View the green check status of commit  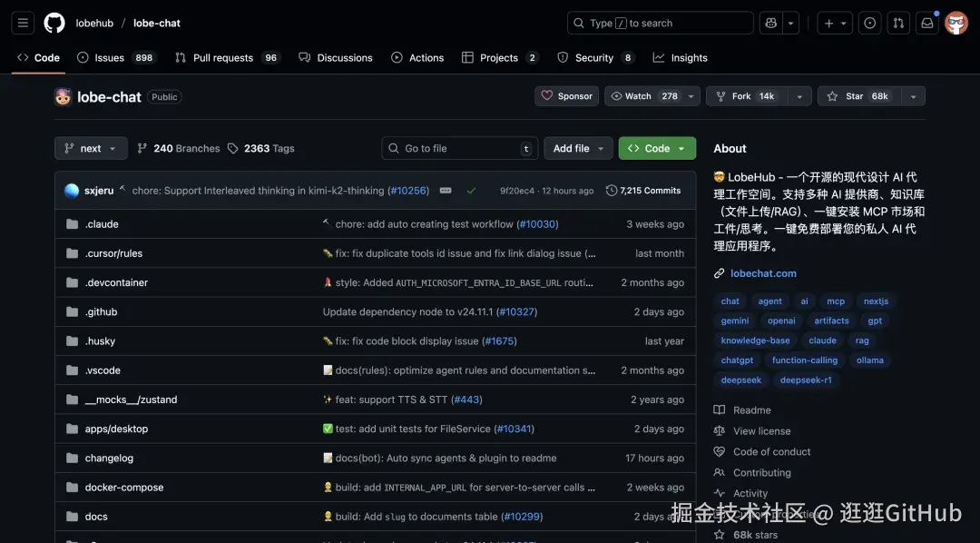point(471,191)
